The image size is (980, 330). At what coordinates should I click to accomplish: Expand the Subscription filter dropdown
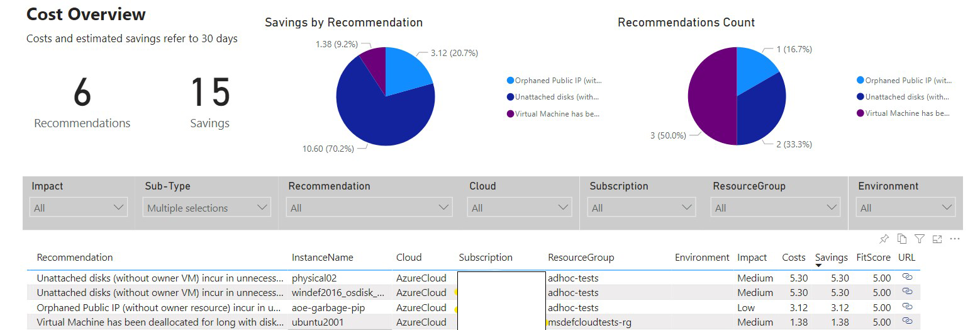[642, 208]
